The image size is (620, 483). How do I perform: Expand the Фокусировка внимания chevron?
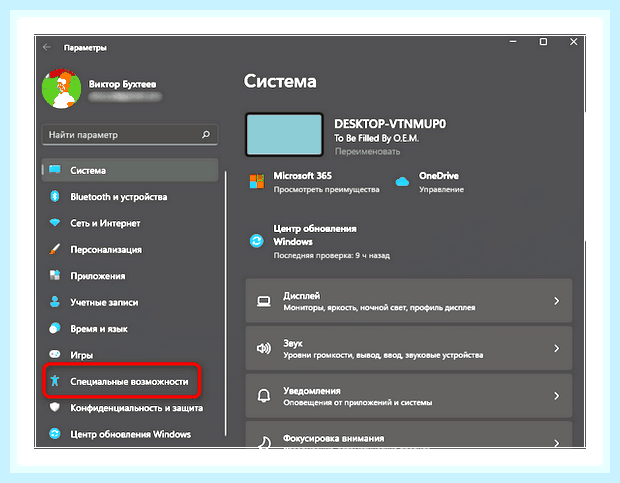[557, 443]
